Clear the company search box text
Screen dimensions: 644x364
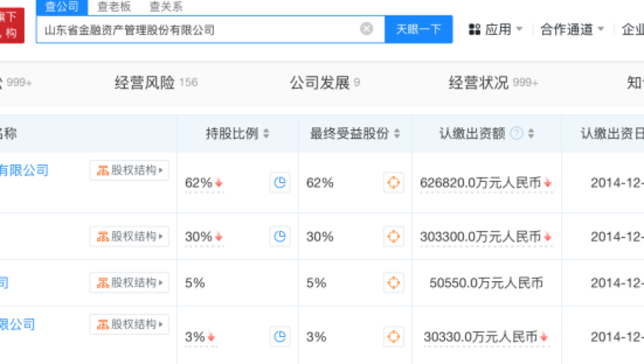point(366,29)
